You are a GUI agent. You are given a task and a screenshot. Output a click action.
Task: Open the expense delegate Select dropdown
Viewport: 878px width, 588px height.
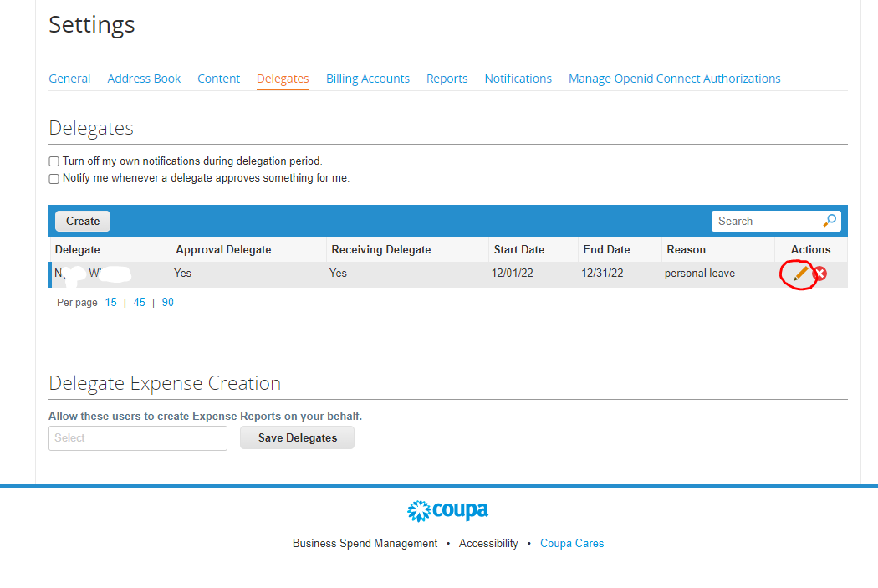tap(138, 438)
